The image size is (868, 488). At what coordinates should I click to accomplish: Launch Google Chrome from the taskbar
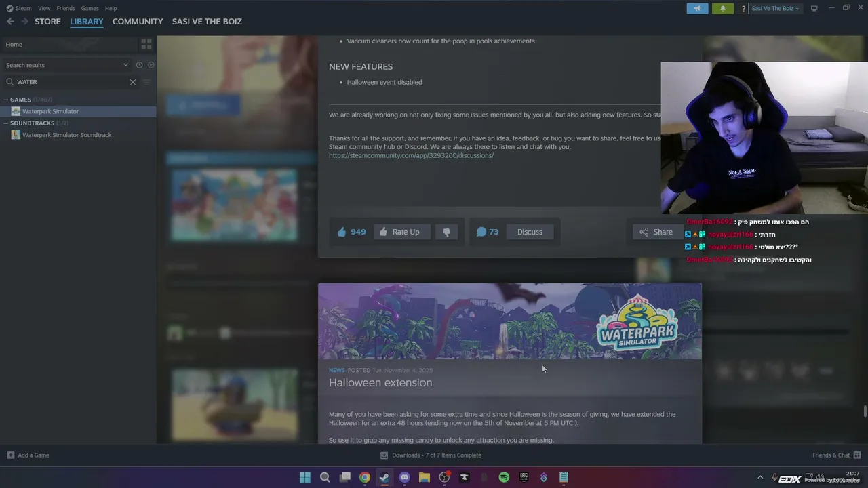tap(365, 477)
